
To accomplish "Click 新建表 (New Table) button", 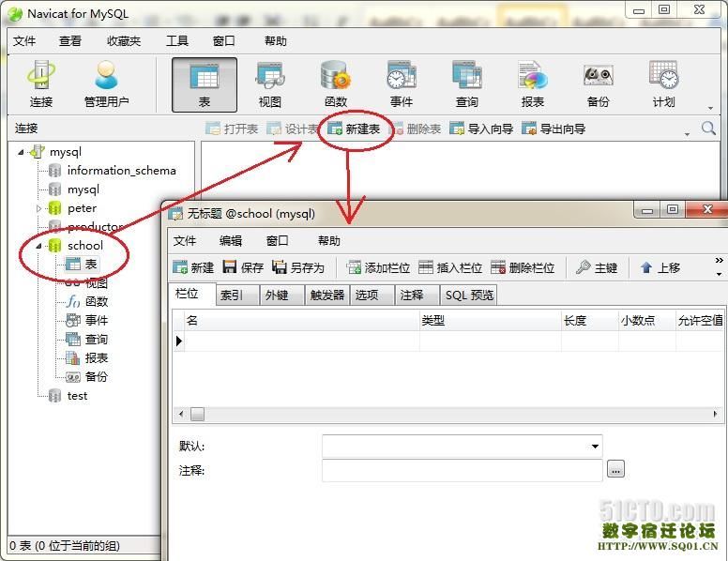I will pos(354,129).
